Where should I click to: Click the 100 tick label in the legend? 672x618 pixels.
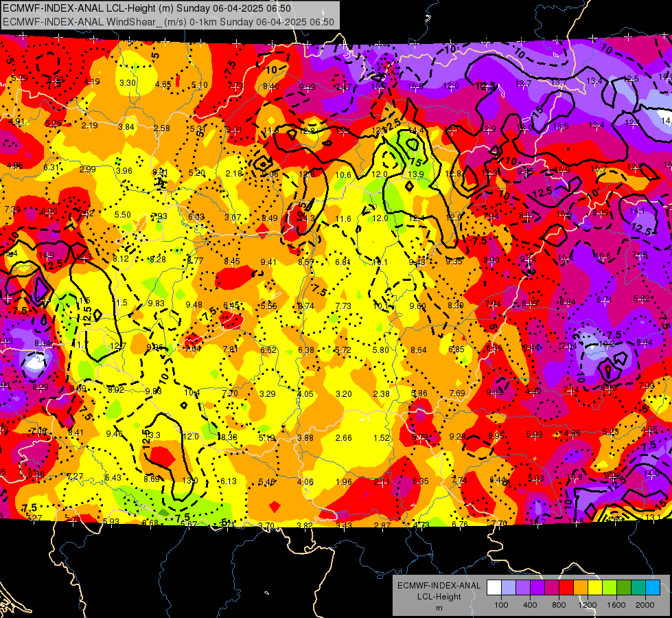click(501, 605)
